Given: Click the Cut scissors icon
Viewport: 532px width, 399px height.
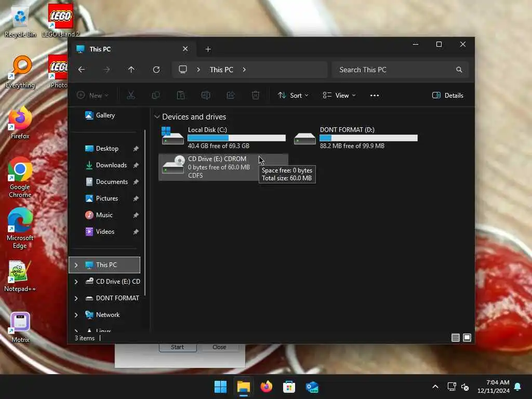Looking at the screenshot, I should click(130, 96).
